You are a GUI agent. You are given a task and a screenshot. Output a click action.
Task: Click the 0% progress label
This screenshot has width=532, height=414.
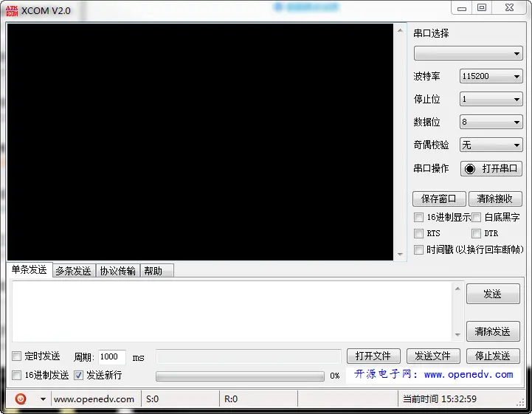334,376
